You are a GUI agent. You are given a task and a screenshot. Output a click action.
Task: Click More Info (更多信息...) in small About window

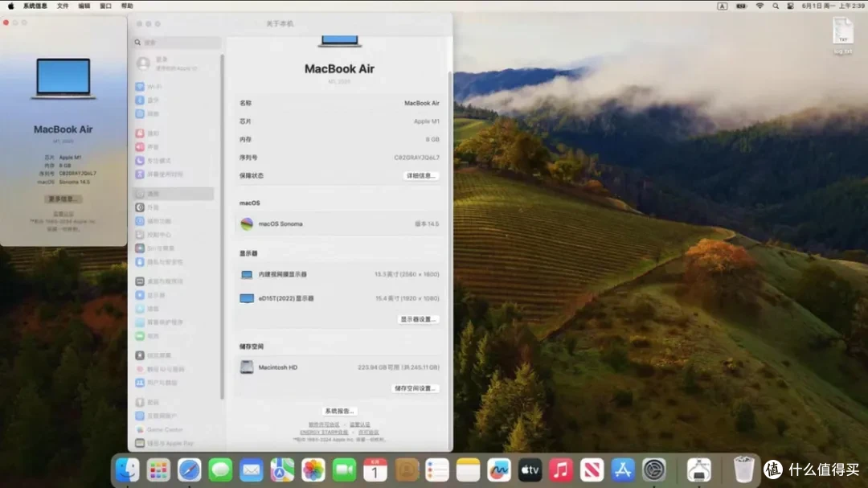63,199
